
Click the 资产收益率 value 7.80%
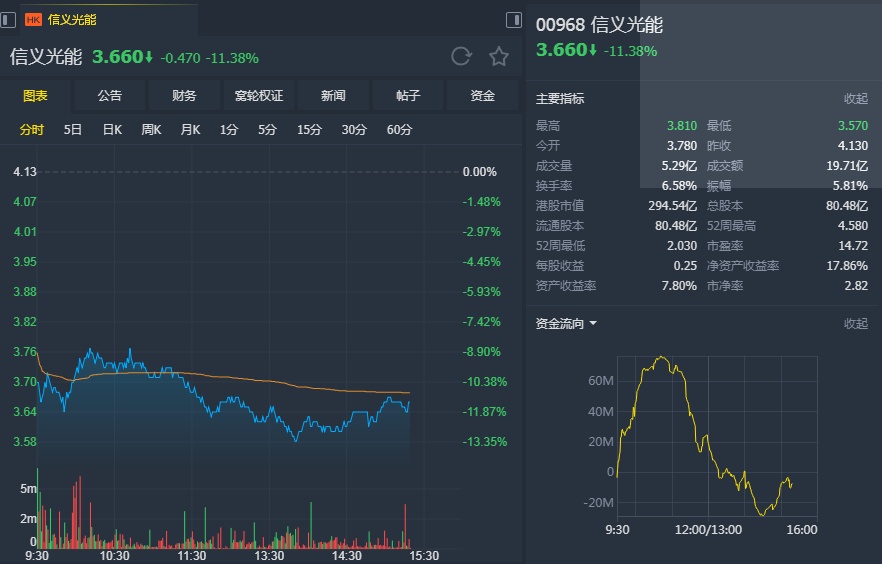[x=679, y=286]
